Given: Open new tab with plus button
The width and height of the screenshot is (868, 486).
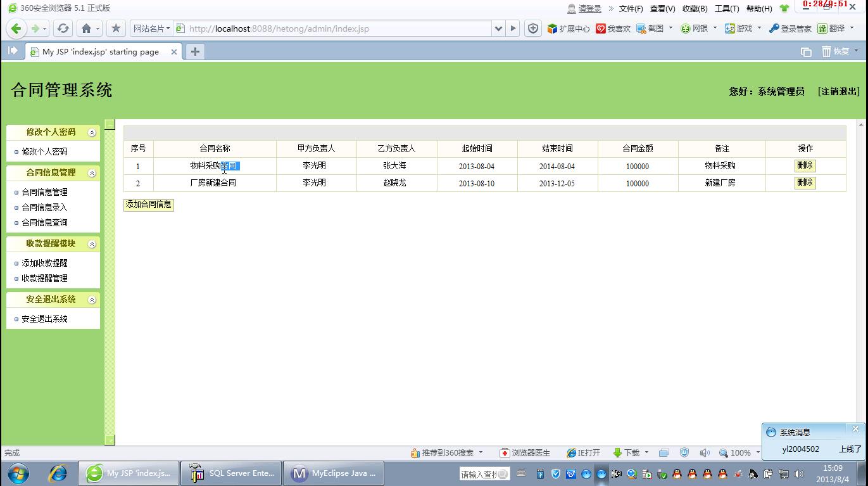Looking at the screenshot, I should [x=195, y=52].
